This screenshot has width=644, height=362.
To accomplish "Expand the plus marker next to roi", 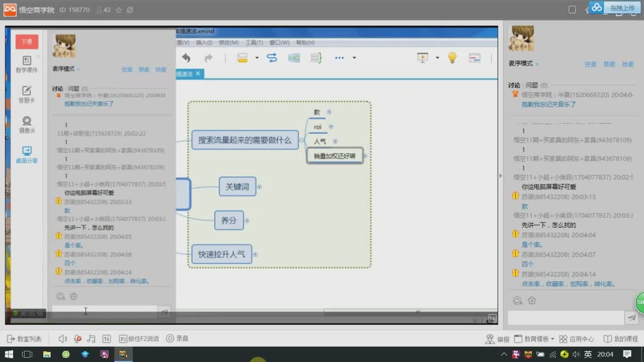I will 331,127.
